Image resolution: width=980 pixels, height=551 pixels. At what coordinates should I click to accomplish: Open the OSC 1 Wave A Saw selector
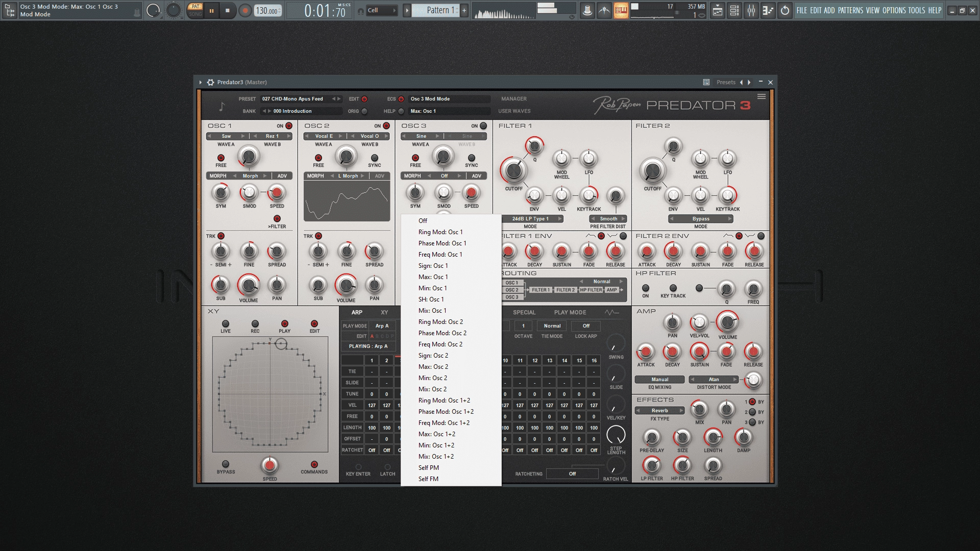click(x=226, y=136)
